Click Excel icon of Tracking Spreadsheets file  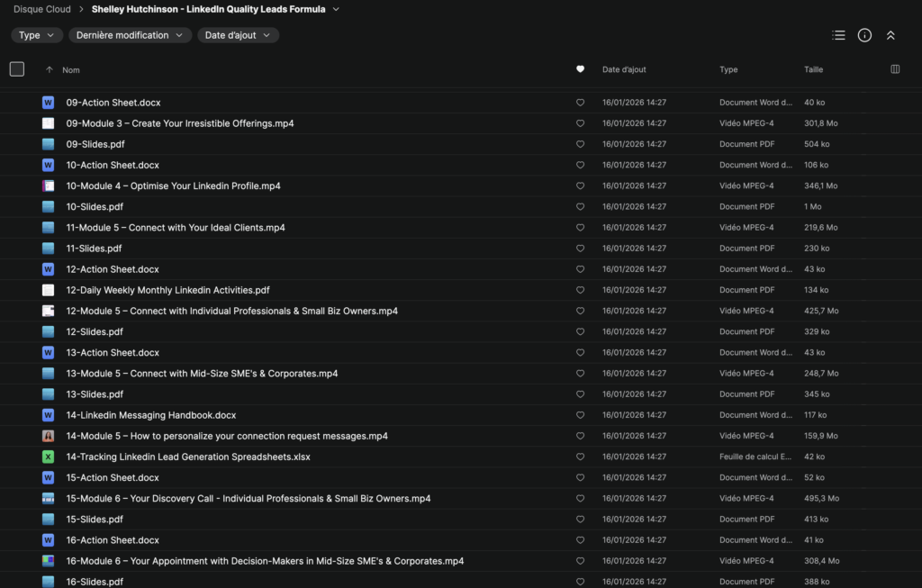tap(49, 457)
